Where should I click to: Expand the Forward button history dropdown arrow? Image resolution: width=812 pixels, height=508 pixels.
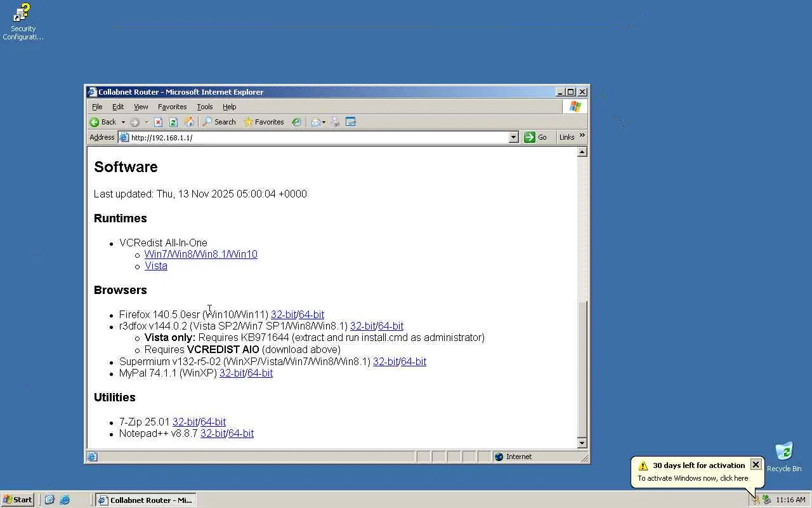click(x=146, y=122)
